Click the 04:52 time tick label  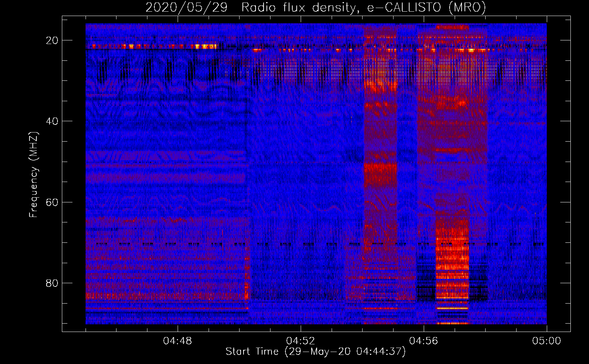click(301, 341)
